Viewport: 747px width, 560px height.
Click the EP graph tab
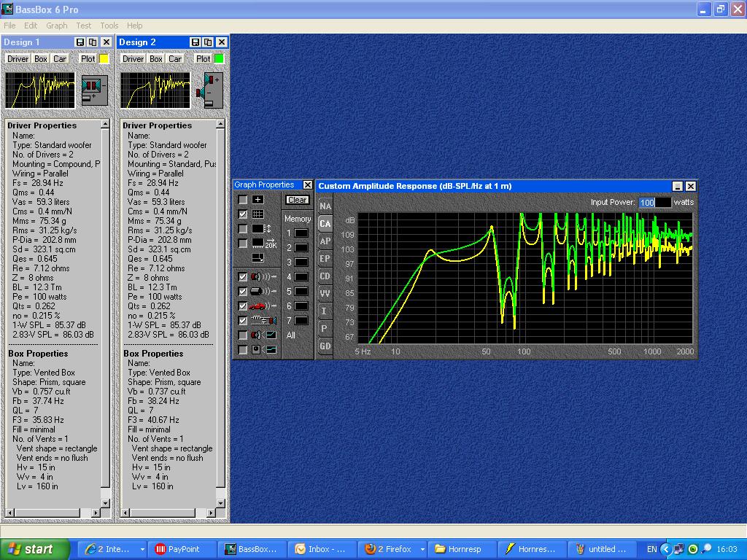point(325,259)
